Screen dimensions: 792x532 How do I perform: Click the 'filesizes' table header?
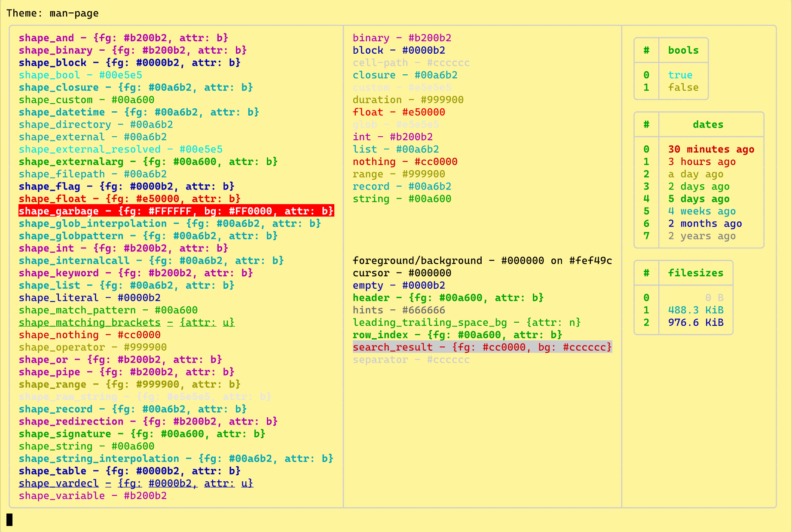[696, 273]
